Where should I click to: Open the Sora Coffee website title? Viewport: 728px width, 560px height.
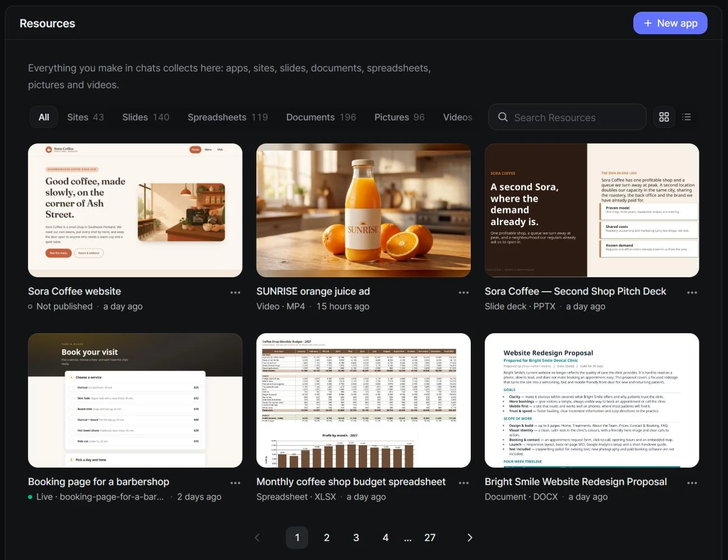(75, 291)
